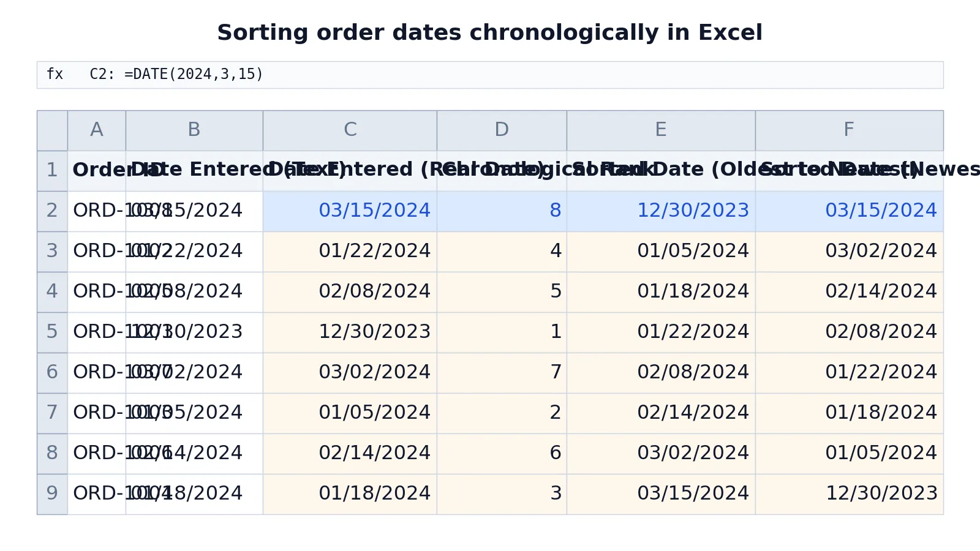The image size is (980, 551).
Task: Click cell B7 text date 01/05/2024
Action: [194, 413]
